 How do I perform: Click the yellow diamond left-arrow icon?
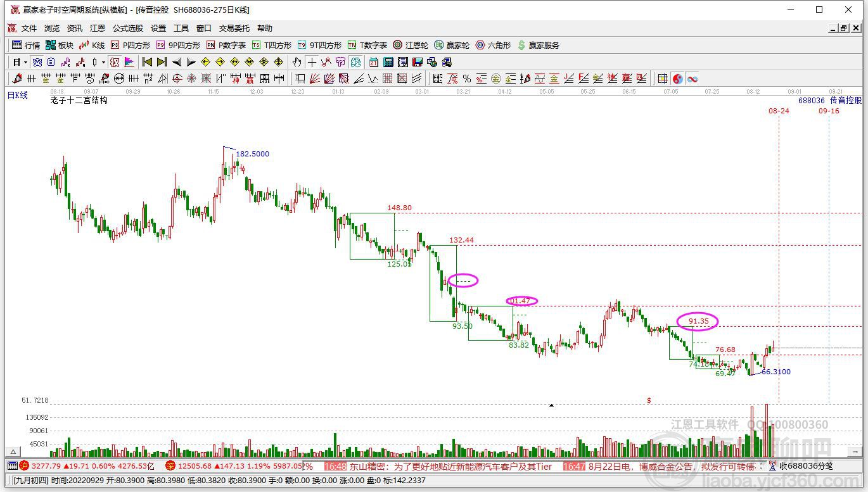tap(205, 62)
